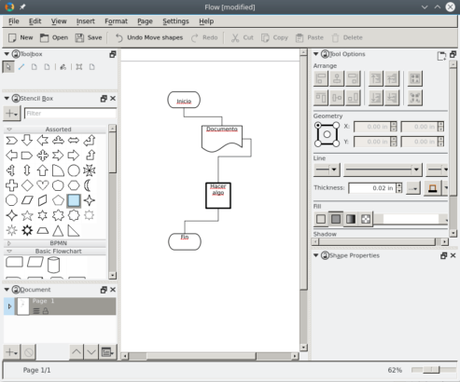Viewport: 460px width, 382px height.
Task: Select the default pointer tool in Toolbox
Action: (x=8, y=67)
